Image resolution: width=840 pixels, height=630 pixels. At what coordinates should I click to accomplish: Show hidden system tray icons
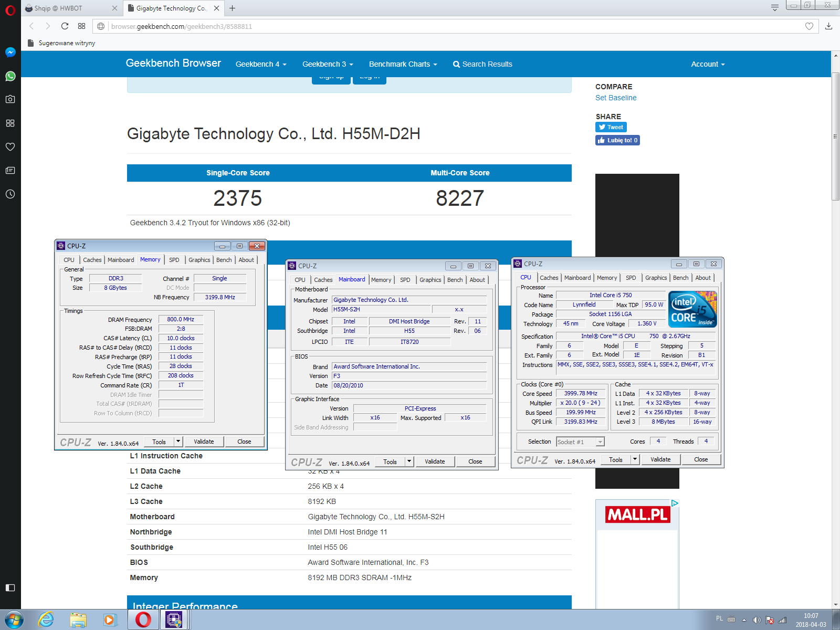coord(744,620)
